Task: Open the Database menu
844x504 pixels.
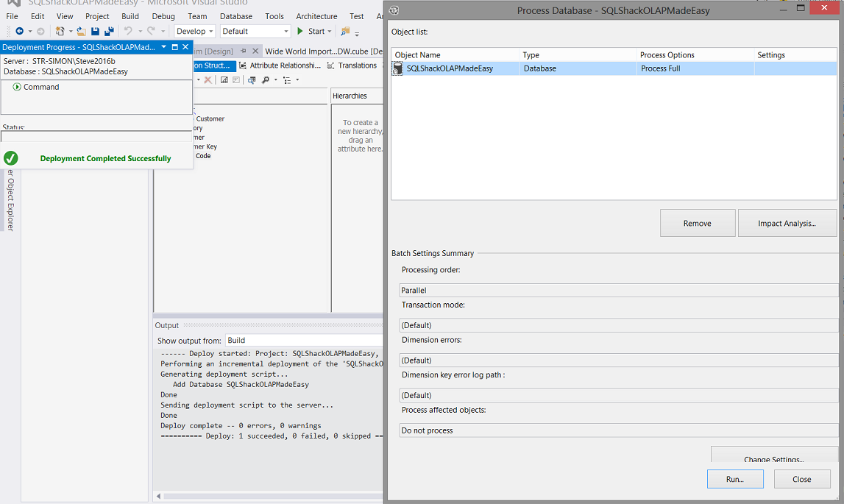Action: point(235,16)
